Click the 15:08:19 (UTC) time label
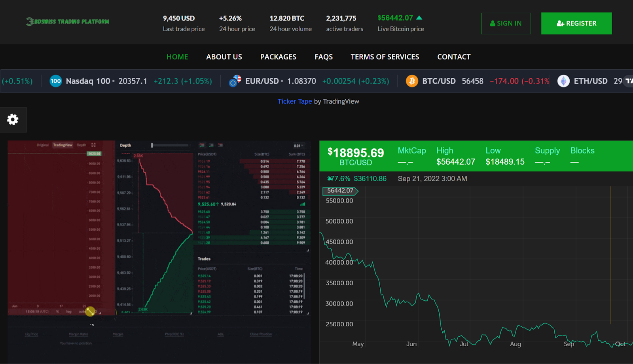Viewport: 633px width, 364px height. click(x=37, y=311)
